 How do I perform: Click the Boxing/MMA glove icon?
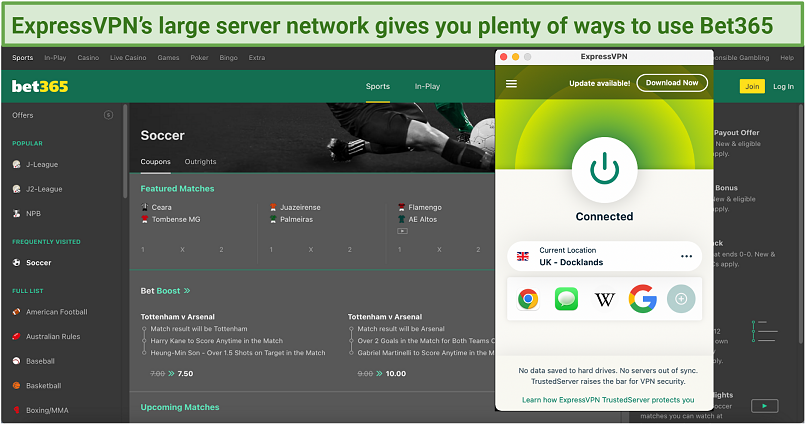point(16,410)
